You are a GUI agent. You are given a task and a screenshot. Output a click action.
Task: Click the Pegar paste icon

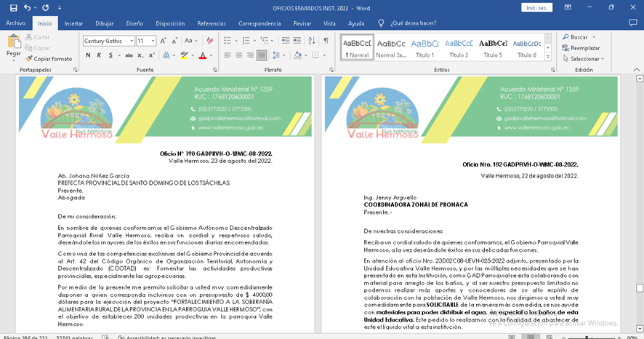click(x=13, y=42)
